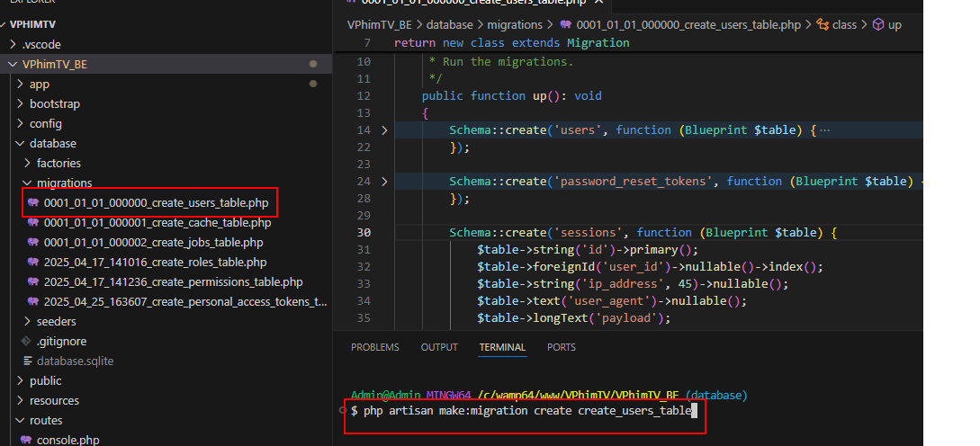
Task: Click the '* Run the migrations.' comment line
Action: 500,62
